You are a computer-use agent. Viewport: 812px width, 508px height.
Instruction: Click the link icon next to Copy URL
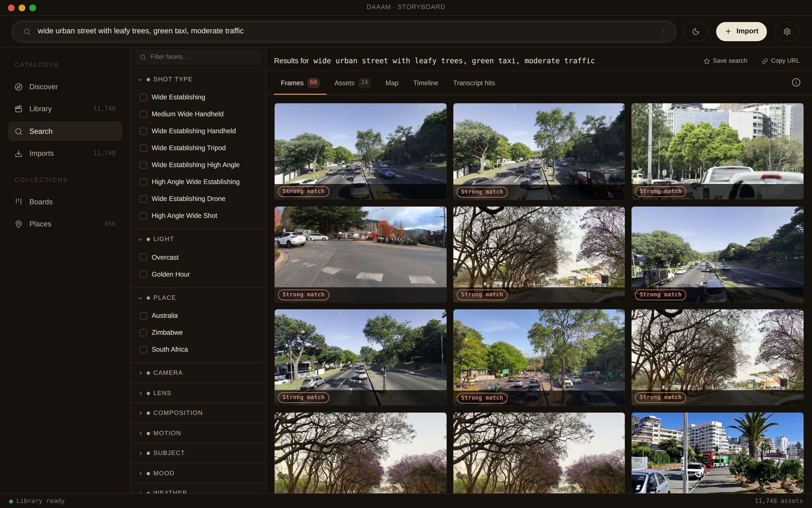[765, 61]
